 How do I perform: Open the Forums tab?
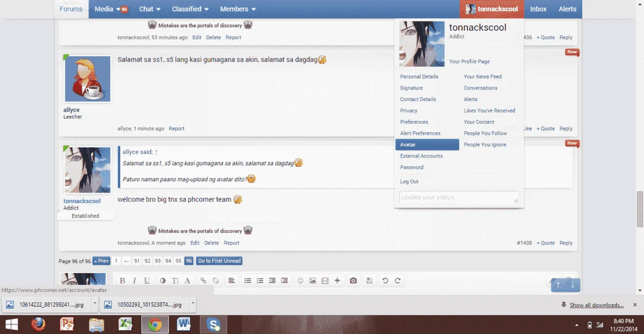point(71,9)
